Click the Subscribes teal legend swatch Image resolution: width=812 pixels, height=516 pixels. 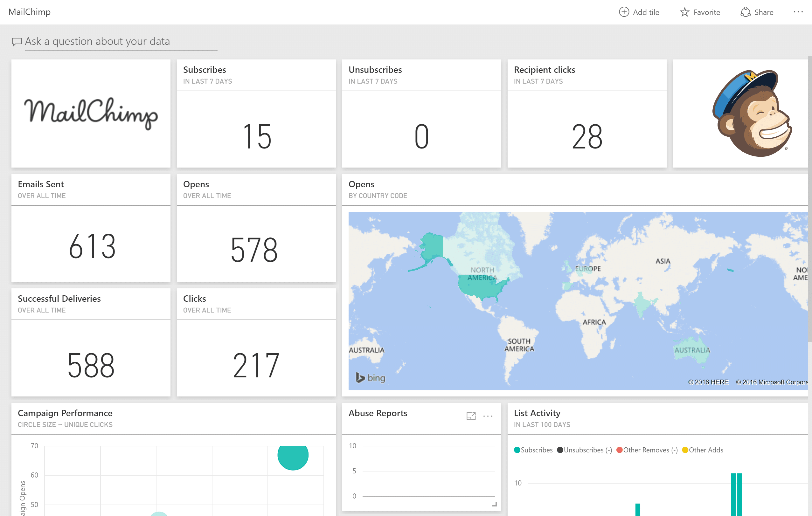point(517,450)
